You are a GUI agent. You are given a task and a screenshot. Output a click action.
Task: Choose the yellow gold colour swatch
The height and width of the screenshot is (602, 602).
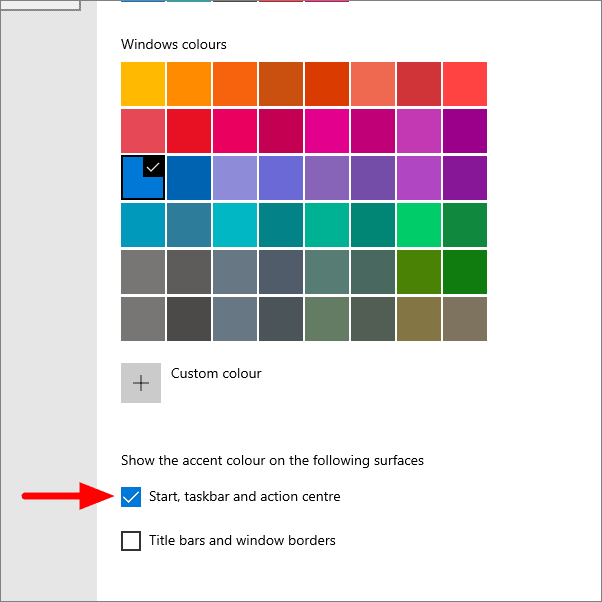pyautogui.click(x=143, y=84)
